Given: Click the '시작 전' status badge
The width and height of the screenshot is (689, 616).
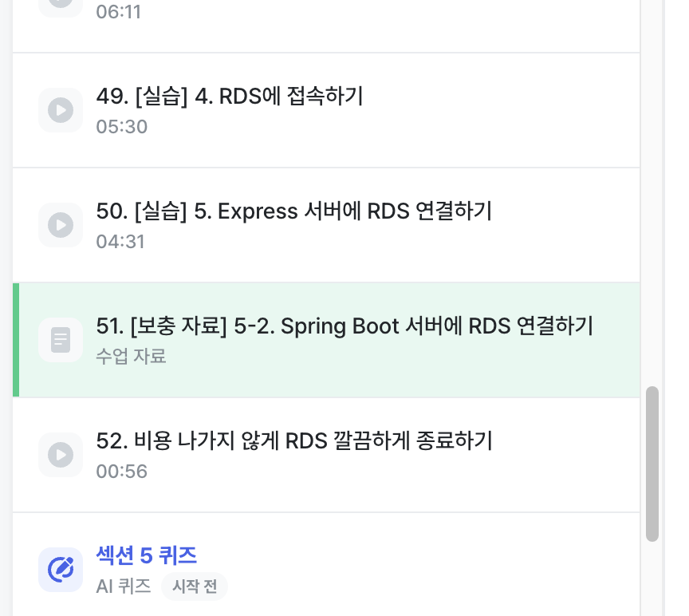Looking at the screenshot, I should (195, 586).
